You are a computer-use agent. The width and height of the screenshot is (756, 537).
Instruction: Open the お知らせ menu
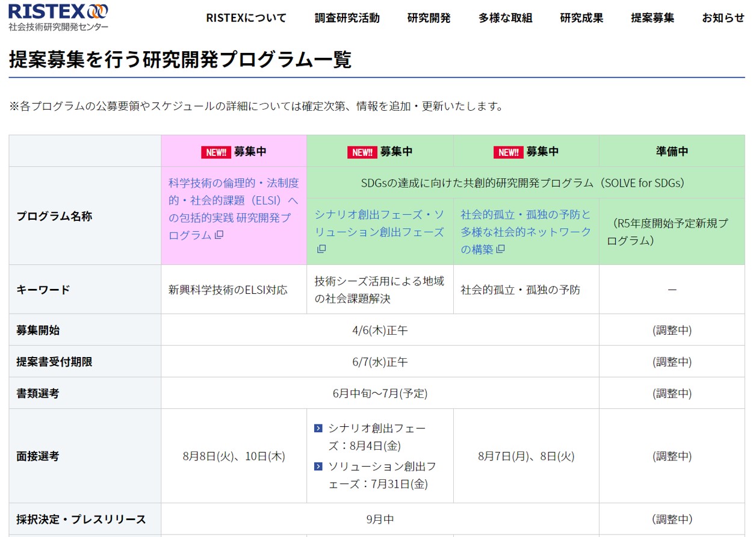[722, 18]
